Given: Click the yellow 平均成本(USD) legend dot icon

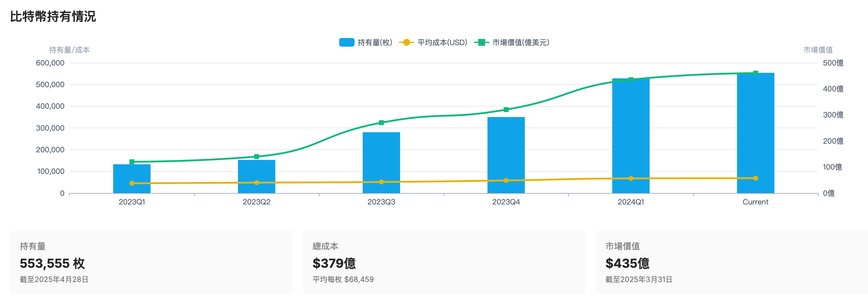Looking at the screenshot, I should point(406,43).
